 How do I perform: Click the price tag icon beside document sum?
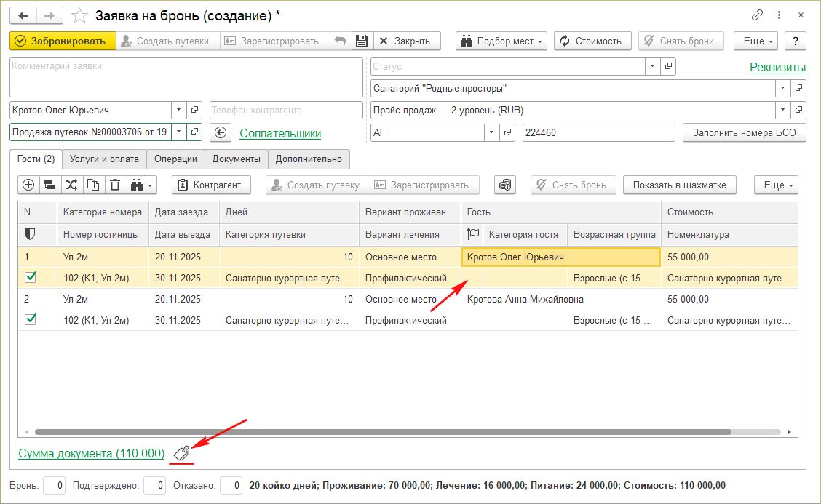pos(182,453)
